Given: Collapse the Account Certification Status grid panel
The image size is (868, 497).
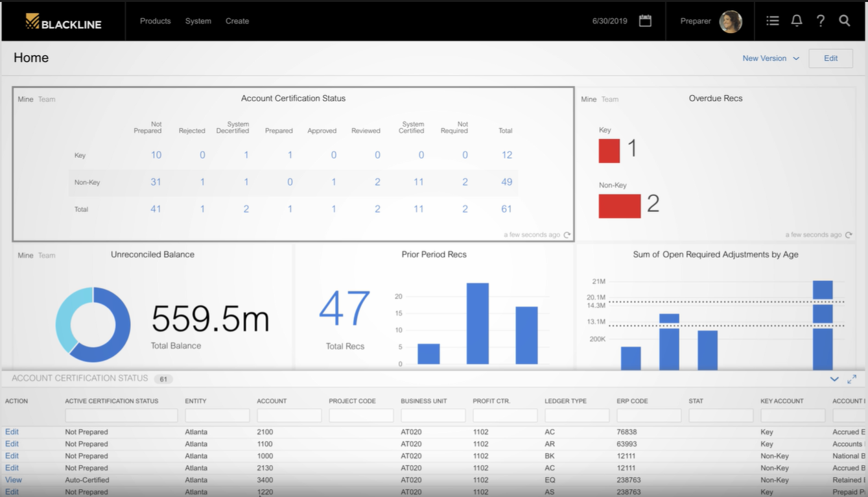Looking at the screenshot, I should click(x=834, y=378).
